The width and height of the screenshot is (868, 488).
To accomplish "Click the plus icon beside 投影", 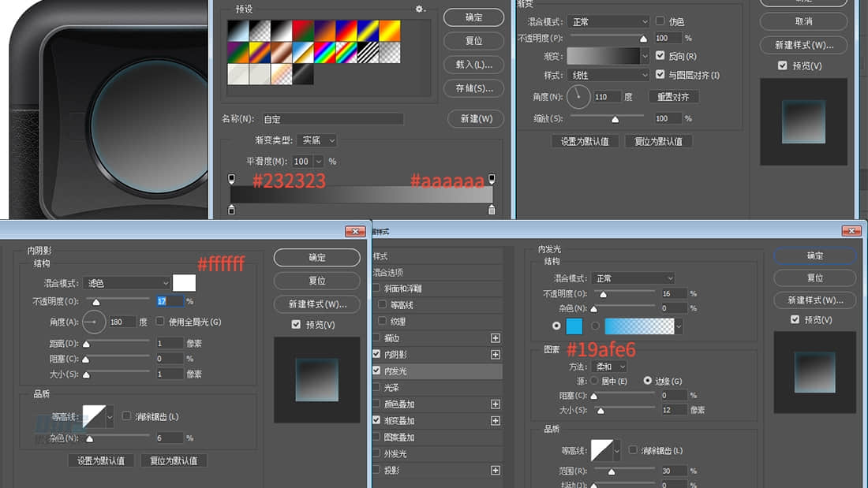I will [x=496, y=471].
